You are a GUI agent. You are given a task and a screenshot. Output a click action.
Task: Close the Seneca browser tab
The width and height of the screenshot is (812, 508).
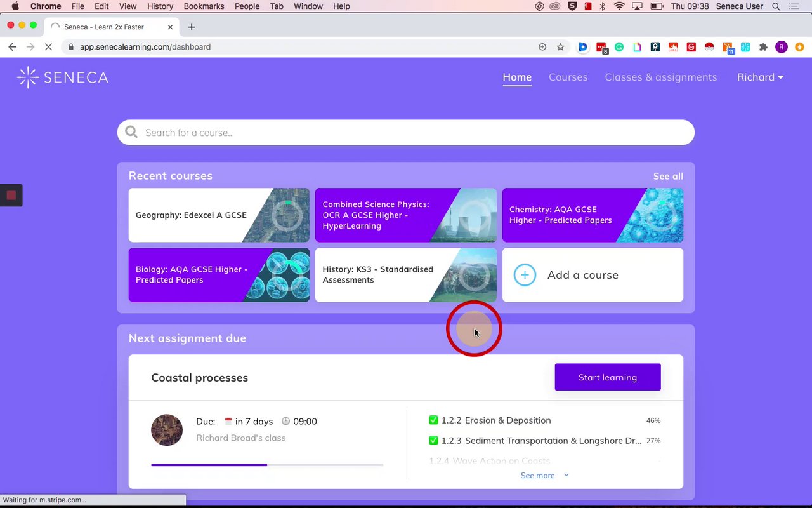coord(170,27)
